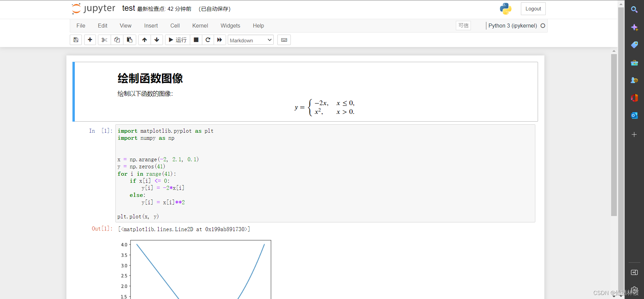Open the Widgets menu
This screenshot has width=644, height=299.
point(230,26)
